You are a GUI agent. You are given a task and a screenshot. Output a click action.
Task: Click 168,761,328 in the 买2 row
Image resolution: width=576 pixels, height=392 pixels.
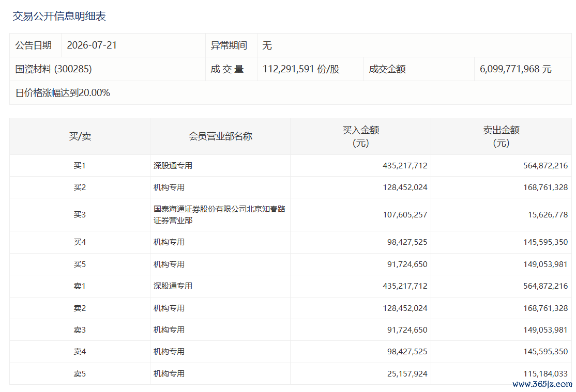545,187
